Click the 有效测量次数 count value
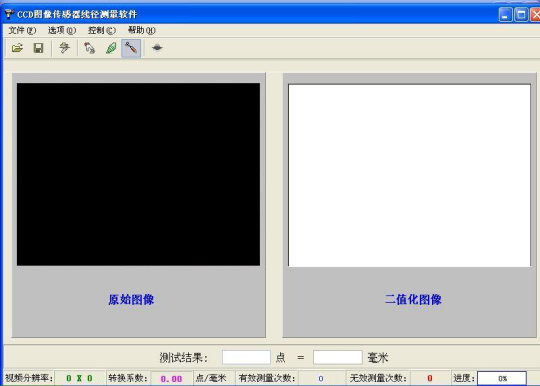The width and height of the screenshot is (540, 386). pyautogui.click(x=321, y=378)
